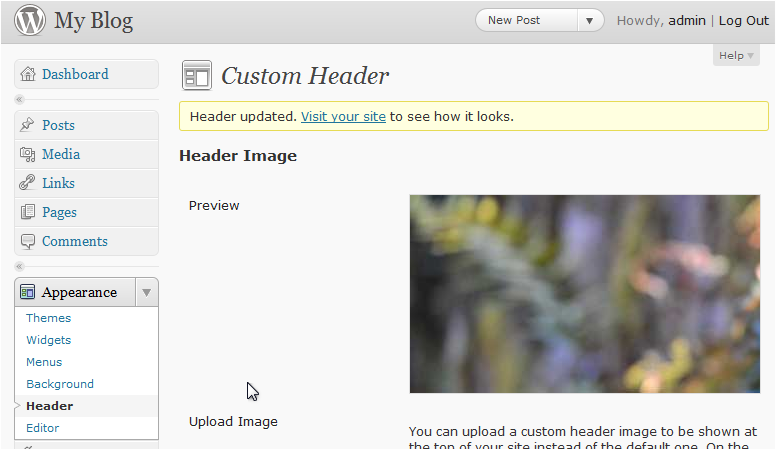Collapse the menu using the arrow below Dashboard
Image resolution: width=776 pixels, height=450 pixels.
pyautogui.click(x=19, y=100)
